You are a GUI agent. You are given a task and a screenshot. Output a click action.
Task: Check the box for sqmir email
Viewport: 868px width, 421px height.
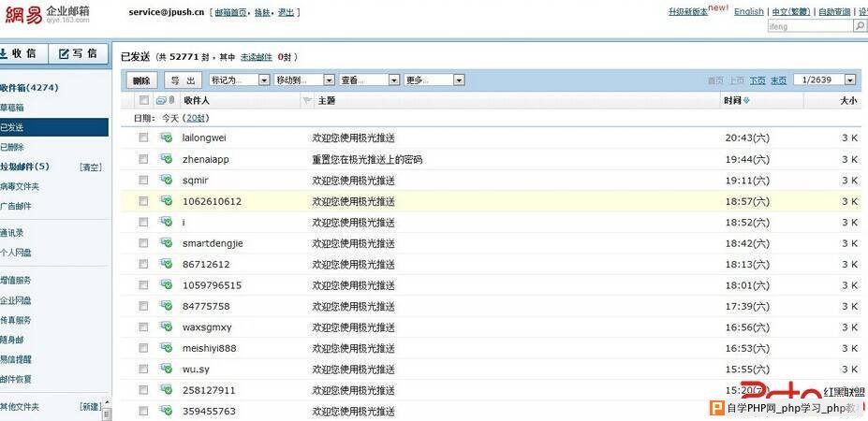tap(143, 180)
